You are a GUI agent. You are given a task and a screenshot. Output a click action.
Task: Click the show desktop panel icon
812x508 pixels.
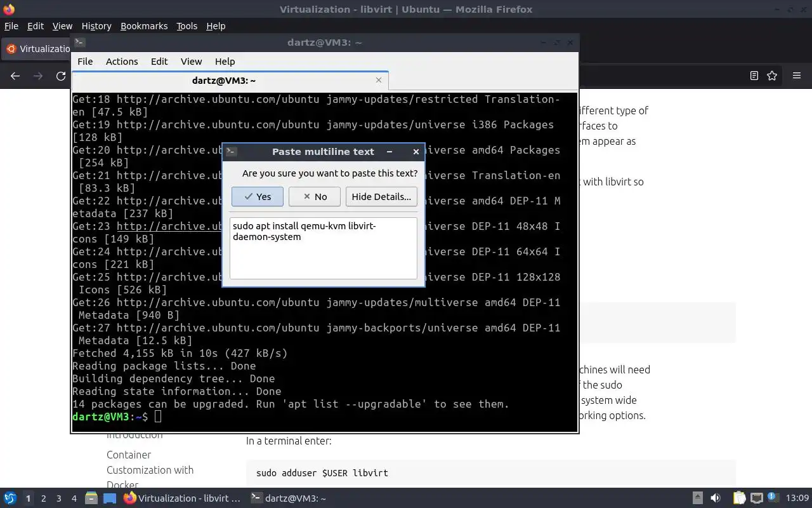coord(110,498)
